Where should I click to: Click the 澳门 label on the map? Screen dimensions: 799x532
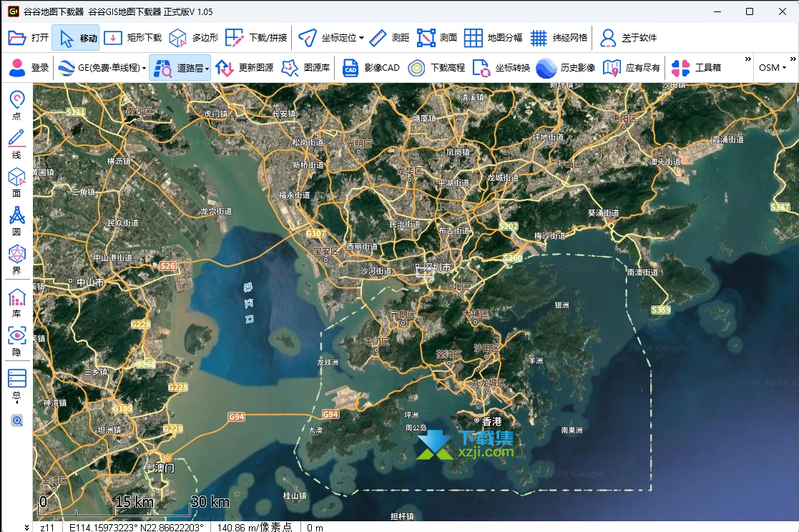pyautogui.click(x=164, y=467)
